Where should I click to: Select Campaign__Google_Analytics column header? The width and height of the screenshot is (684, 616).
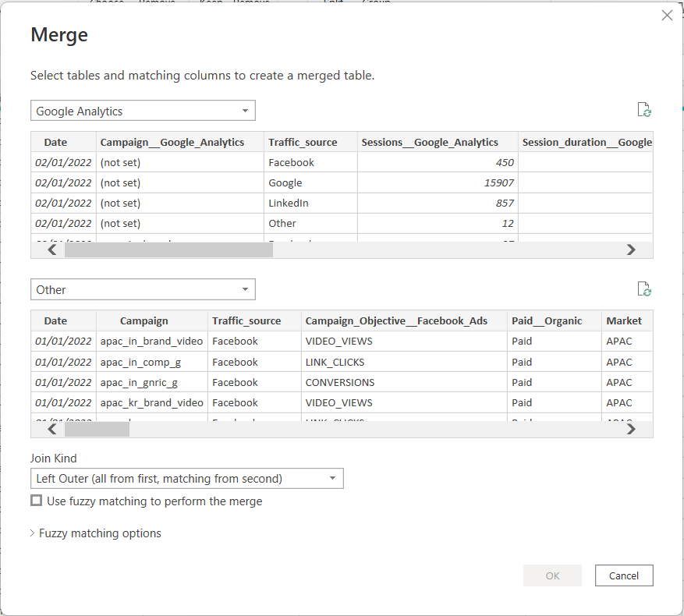(x=179, y=142)
